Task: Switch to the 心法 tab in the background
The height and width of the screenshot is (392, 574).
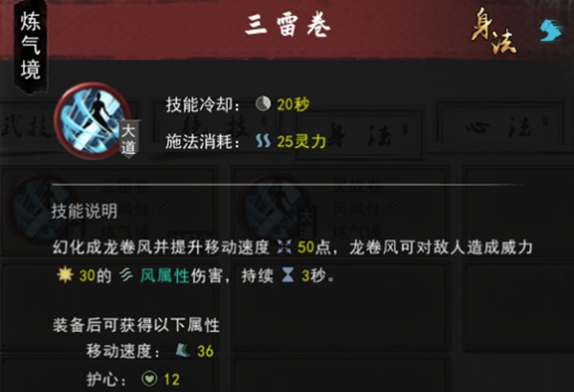Action: click(499, 127)
